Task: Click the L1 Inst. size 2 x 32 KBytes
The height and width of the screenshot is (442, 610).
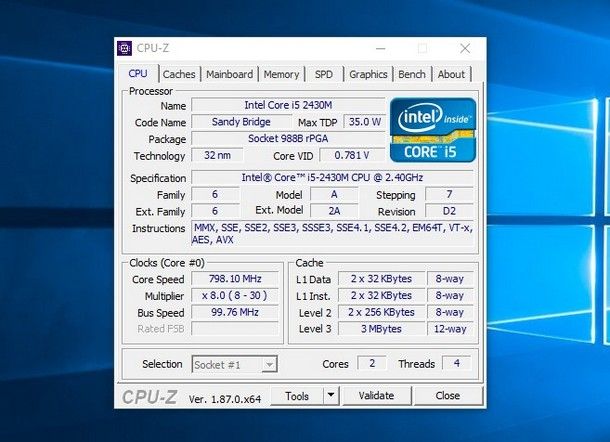Action: [381, 295]
